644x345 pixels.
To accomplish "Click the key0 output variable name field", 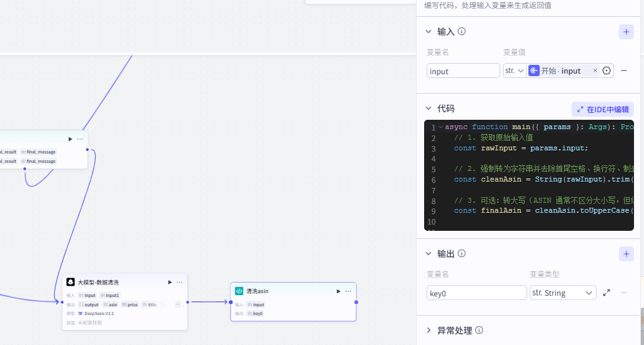I will point(477,293).
